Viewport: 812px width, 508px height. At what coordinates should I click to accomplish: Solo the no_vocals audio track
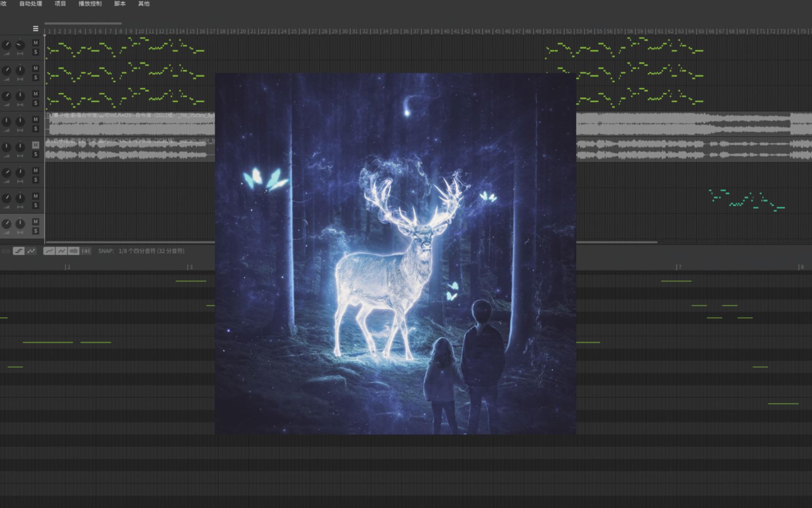(36, 129)
